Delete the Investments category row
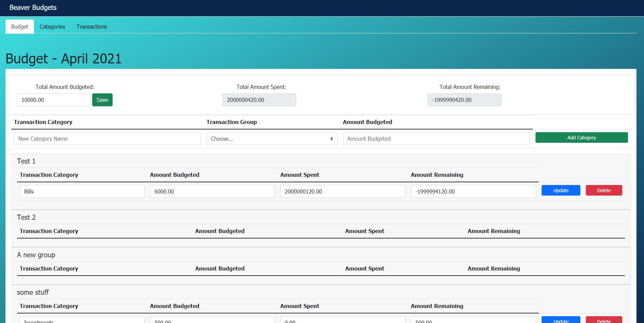 pos(604,320)
